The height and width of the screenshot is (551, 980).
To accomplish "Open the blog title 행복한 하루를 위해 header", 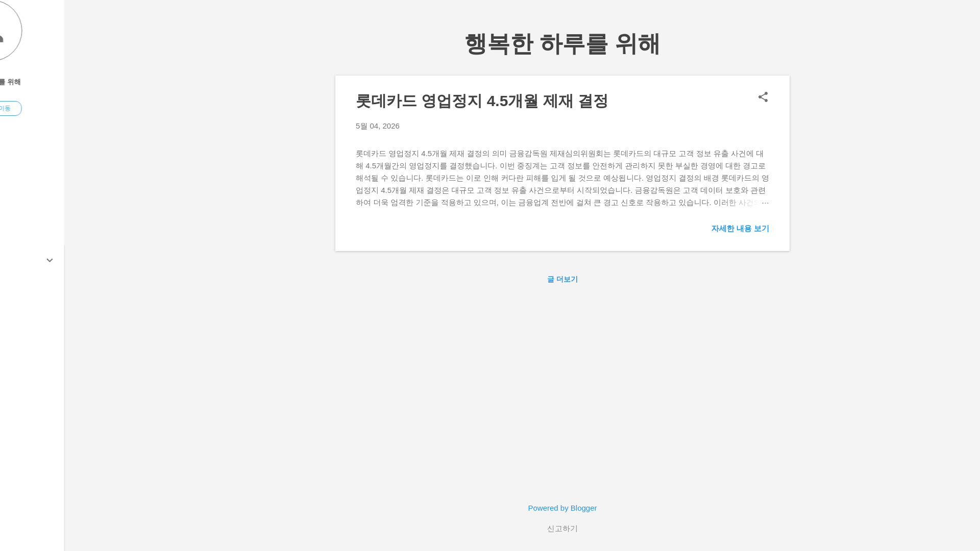I will pos(562,44).
